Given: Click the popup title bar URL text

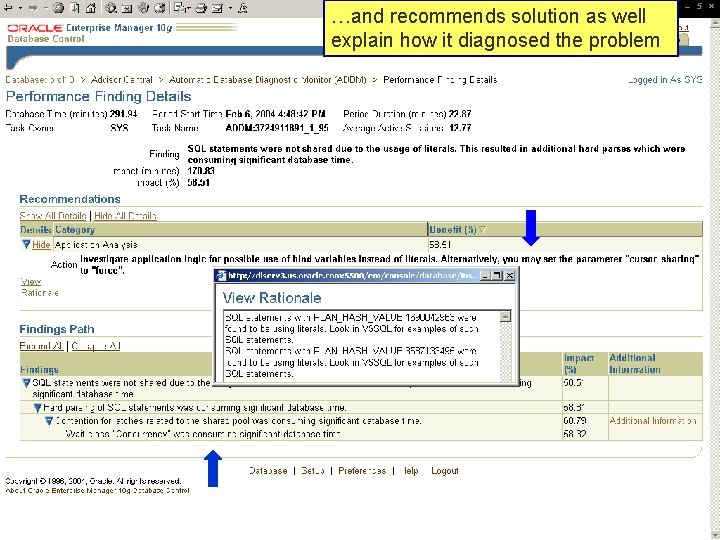Looking at the screenshot, I should click(353, 276).
